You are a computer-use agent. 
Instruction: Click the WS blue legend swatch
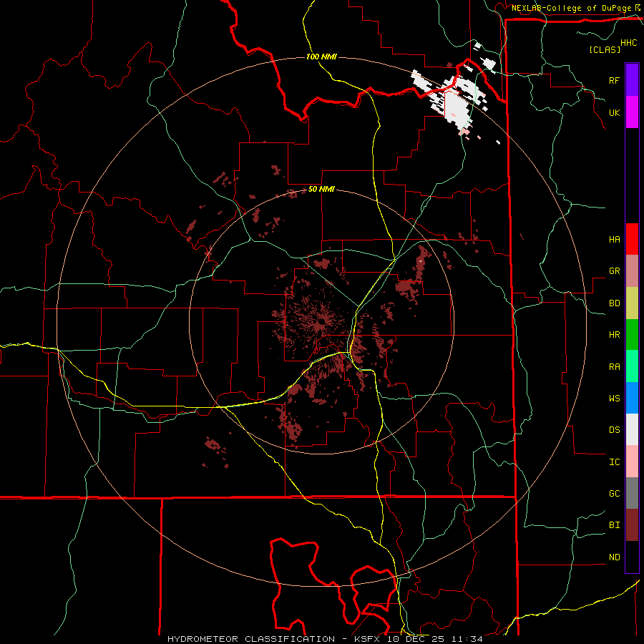click(x=632, y=398)
